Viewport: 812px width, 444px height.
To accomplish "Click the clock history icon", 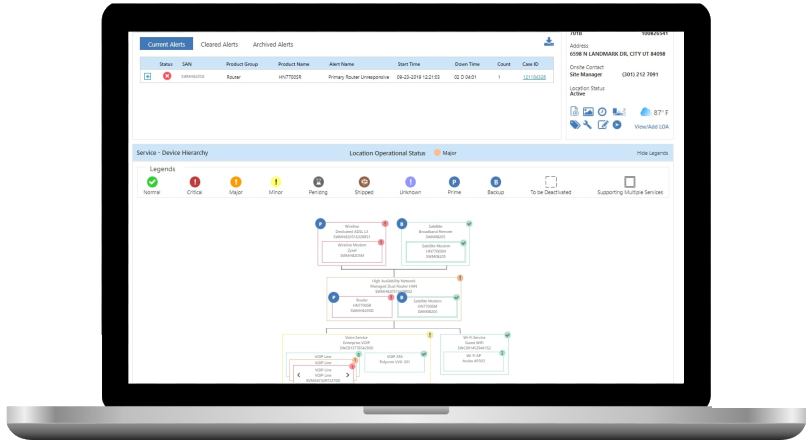I will (603, 111).
